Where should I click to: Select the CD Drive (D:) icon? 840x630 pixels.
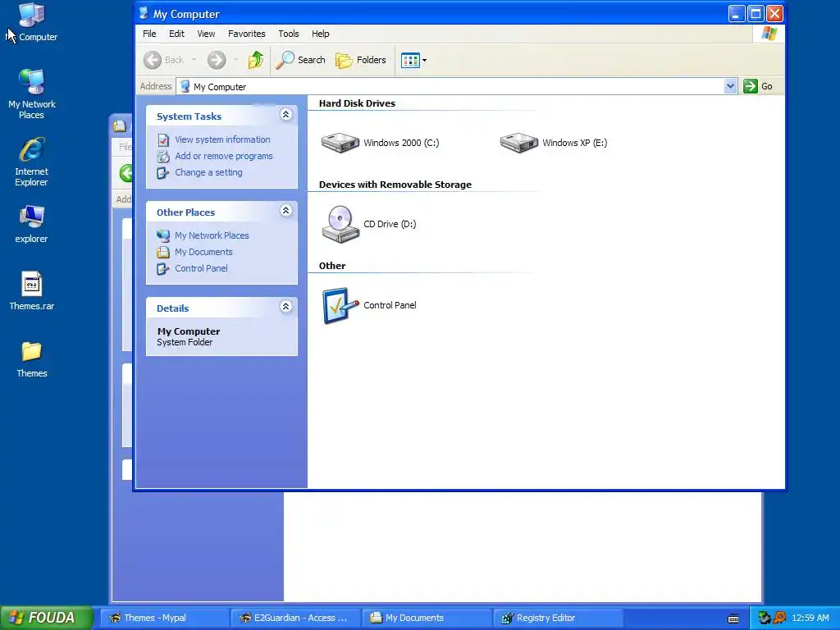pyautogui.click(x=340, y=224)
